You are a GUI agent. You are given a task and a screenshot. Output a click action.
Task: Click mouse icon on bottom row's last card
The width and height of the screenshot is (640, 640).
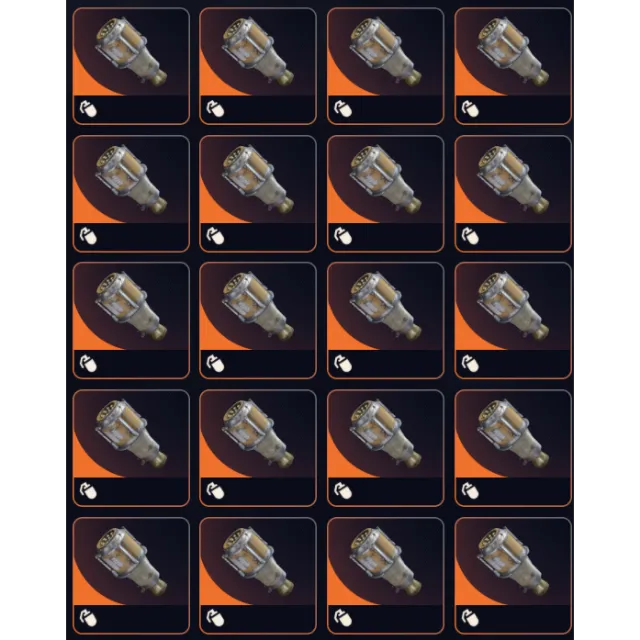(470, 618)
